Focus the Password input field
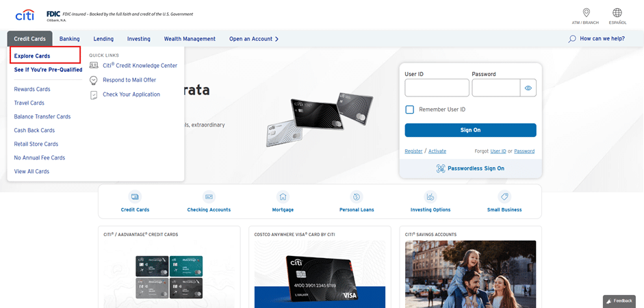This screenshot has height=308, width=644. pyautogui.click(x=497, y=88)
